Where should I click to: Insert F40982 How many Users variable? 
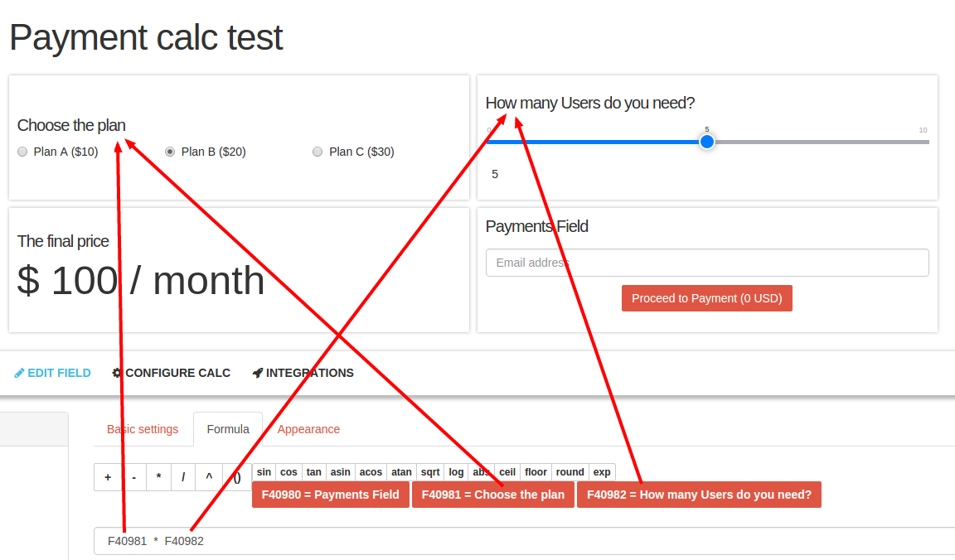[699, 495]
